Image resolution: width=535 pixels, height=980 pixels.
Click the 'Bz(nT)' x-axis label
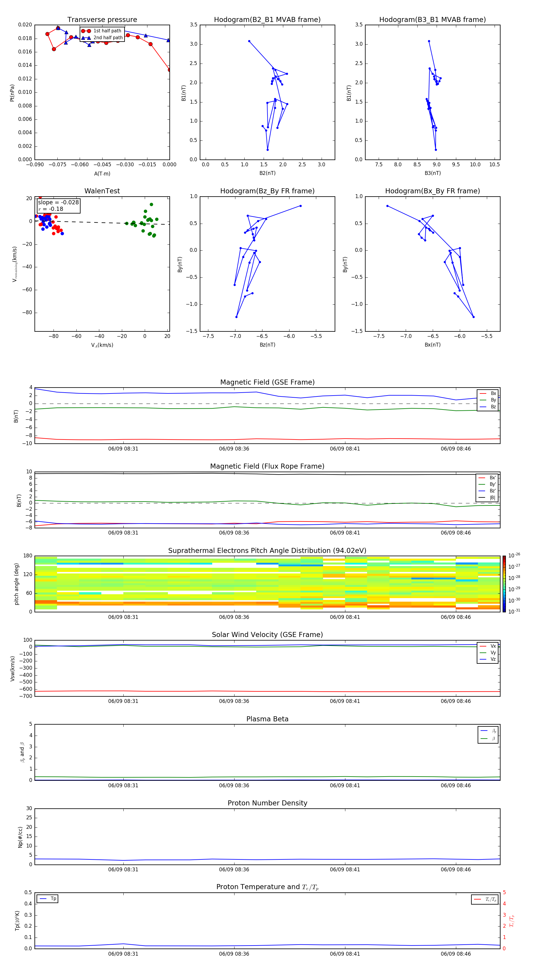267,345
